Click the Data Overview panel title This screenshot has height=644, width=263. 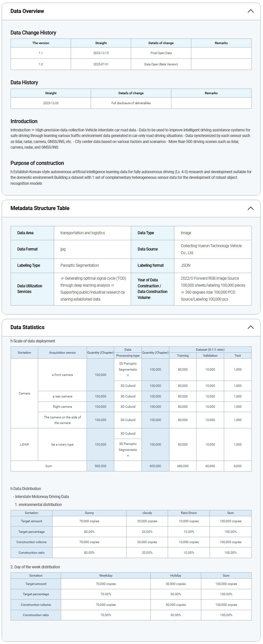pos(27,11)
